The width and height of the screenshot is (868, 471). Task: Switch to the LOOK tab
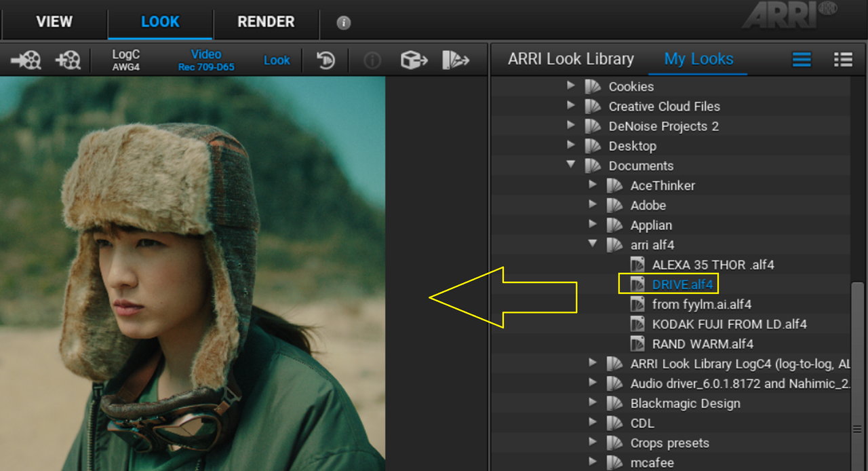click(x=160, y=22)
